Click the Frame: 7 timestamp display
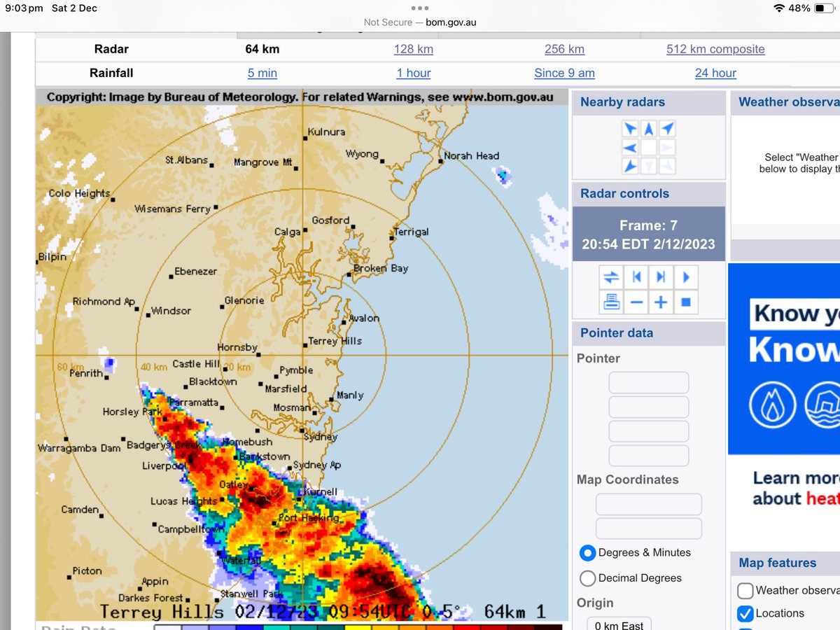The height and width of the screenshot is (630, 840). pos(649,234)
